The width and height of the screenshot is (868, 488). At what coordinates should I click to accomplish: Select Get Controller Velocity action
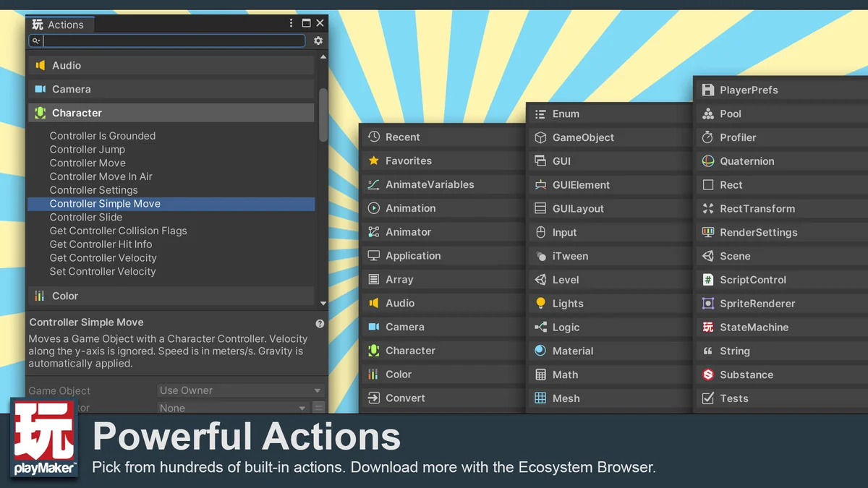[103, 258]
